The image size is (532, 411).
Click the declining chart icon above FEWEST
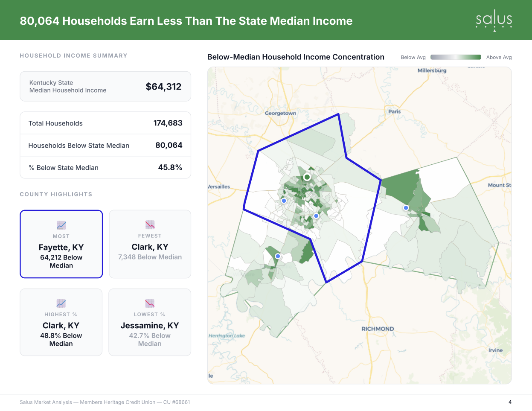coord(150,224)
